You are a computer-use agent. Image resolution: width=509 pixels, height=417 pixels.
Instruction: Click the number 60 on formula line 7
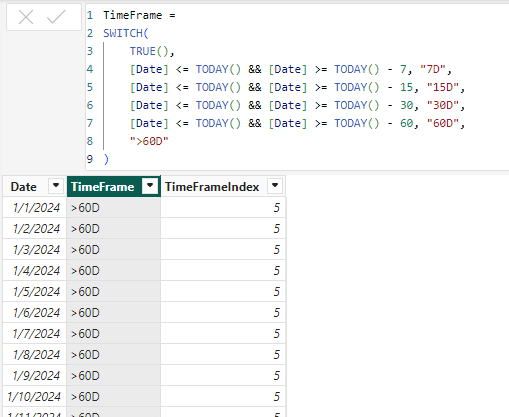coord(406,123)
